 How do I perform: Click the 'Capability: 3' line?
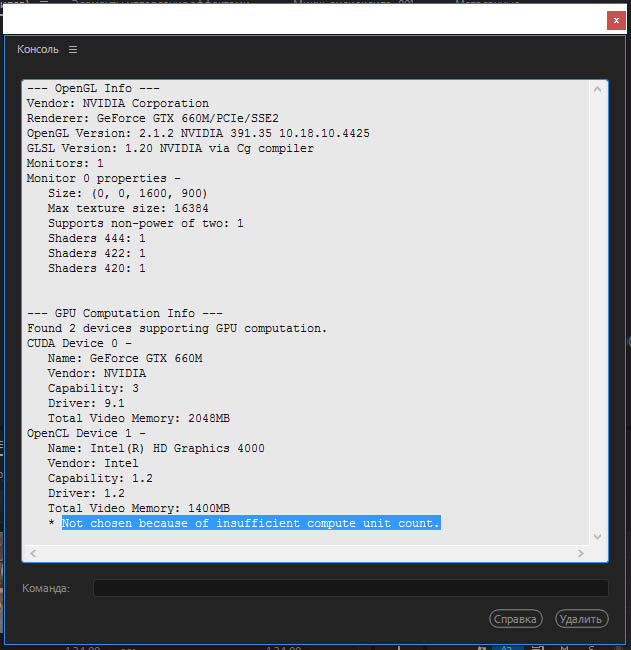coord(93,388)
